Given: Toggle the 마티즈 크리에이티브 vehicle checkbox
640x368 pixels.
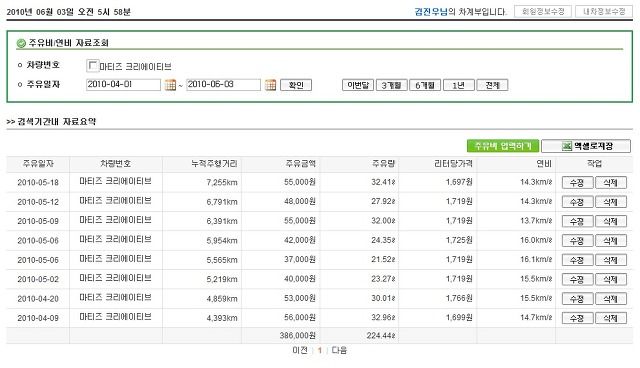Looking at the screenshot, I should pos(93,65).
